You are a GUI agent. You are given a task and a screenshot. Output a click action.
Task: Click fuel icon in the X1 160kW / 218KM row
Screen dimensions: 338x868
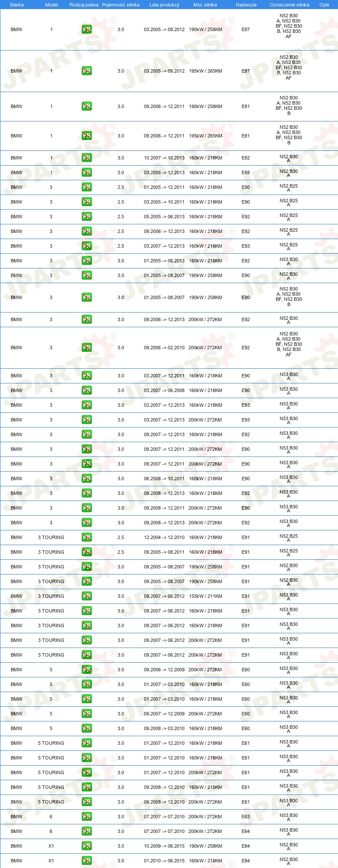point(86,861)
